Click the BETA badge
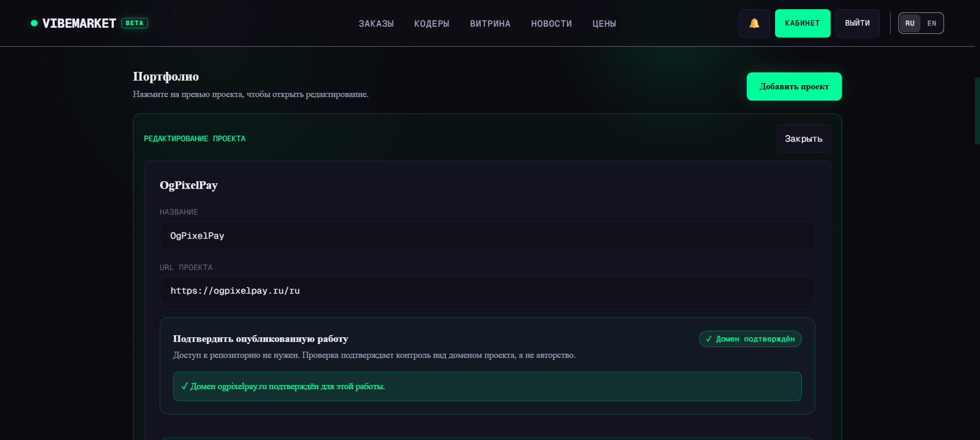This screenshot has height=440, width=980. [135, 23]
